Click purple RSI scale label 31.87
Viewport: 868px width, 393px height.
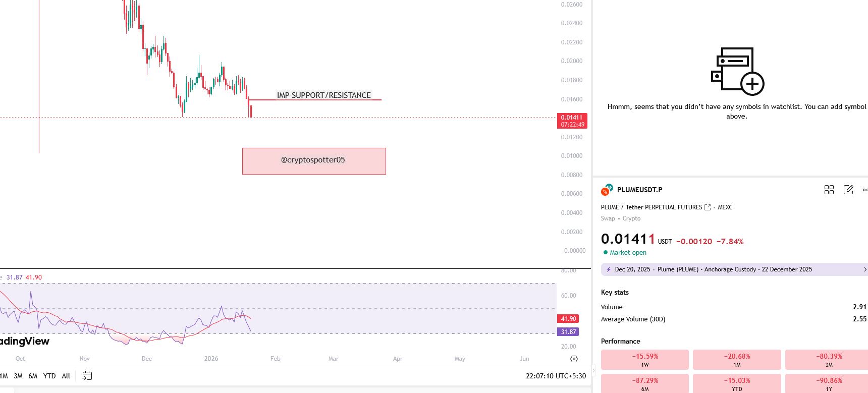coord(568,332)
